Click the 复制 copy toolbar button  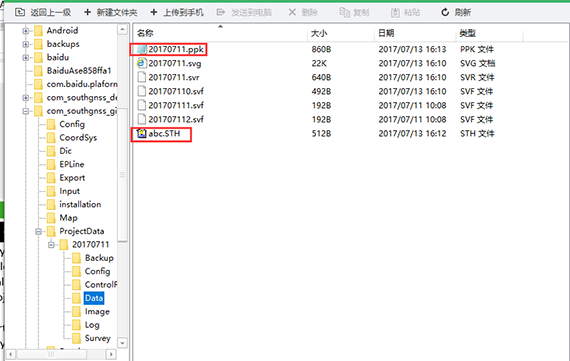click(x=354, y=12)
